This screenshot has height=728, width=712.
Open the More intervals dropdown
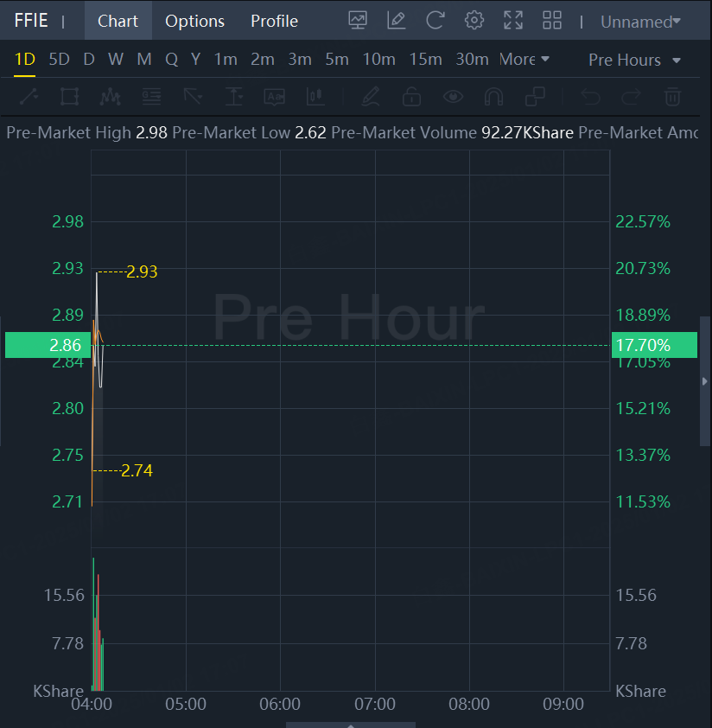pyautogui.click(x=524, y=60)
